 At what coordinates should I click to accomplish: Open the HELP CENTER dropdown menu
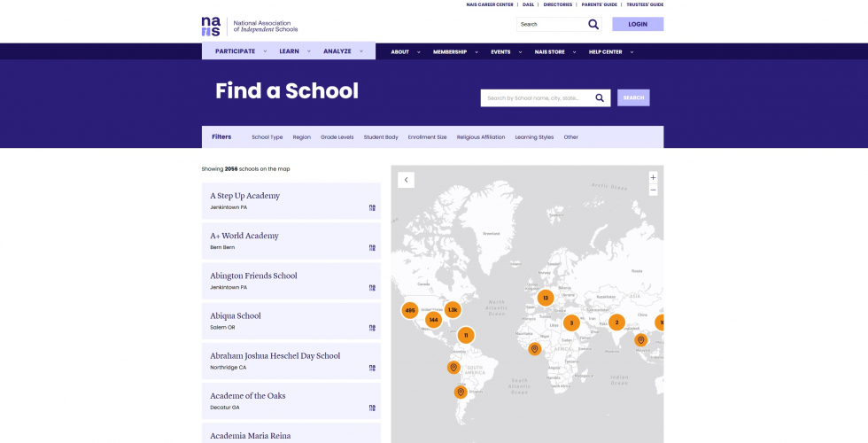(610, 52)
